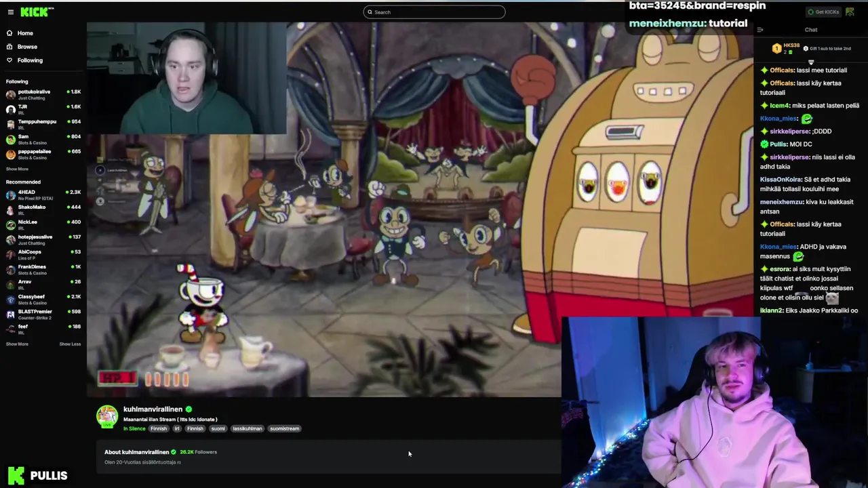Screen dimensions: 868x488
Task: Click 'Just Chatting' under pottukoiralive
Action: [x=32, y=98]
